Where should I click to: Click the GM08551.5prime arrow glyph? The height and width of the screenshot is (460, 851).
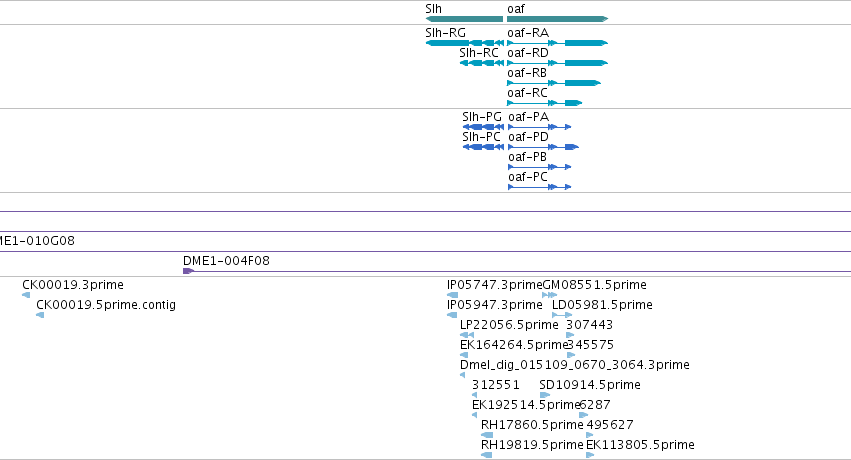(550, 295)
